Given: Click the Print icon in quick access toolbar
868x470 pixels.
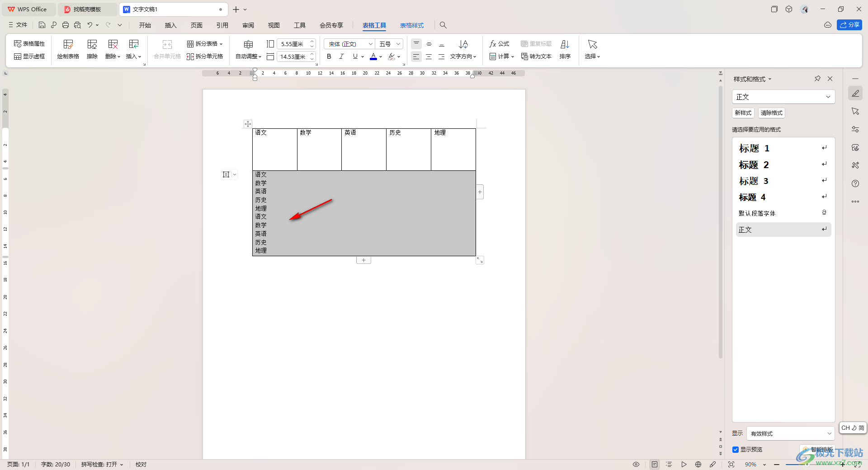Looking at the screenshot, I should pos(66,25).
